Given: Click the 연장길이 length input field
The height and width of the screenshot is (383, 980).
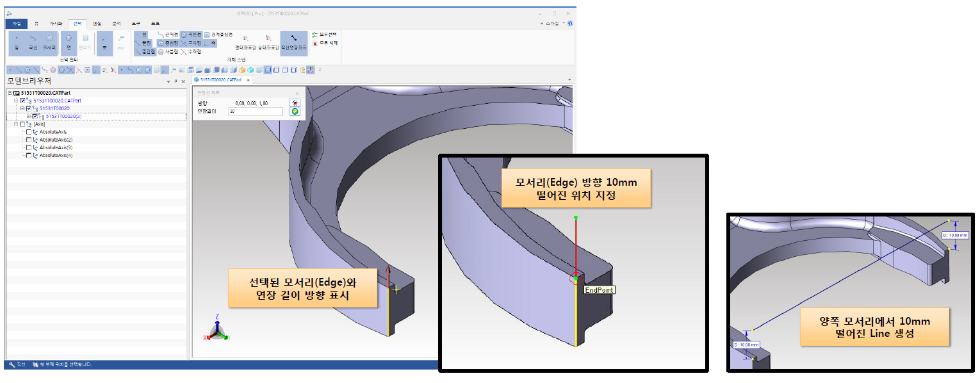Looking at the screenshot, I should click(x=255, y=111).
